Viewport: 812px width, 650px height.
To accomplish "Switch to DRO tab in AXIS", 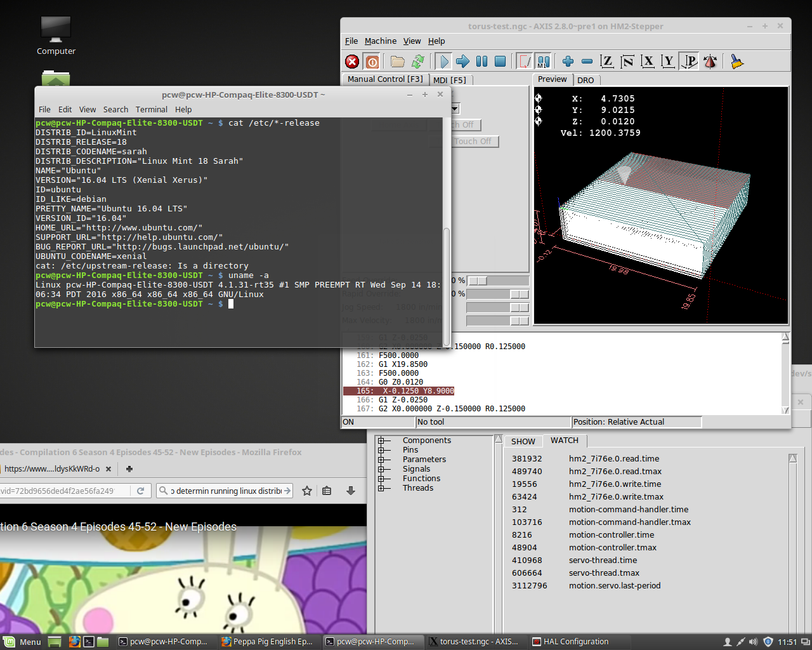I will click(x=586, y=81).
